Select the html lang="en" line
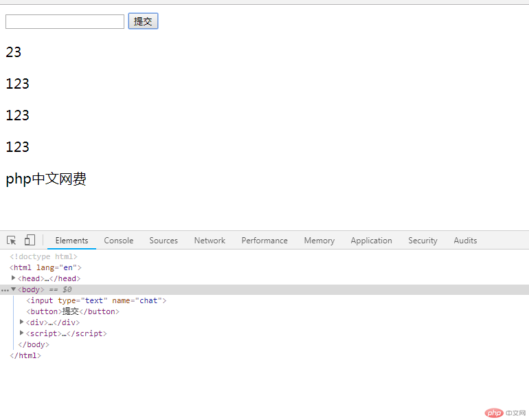This screenshot has height=420, width=529. click(45, 267)
